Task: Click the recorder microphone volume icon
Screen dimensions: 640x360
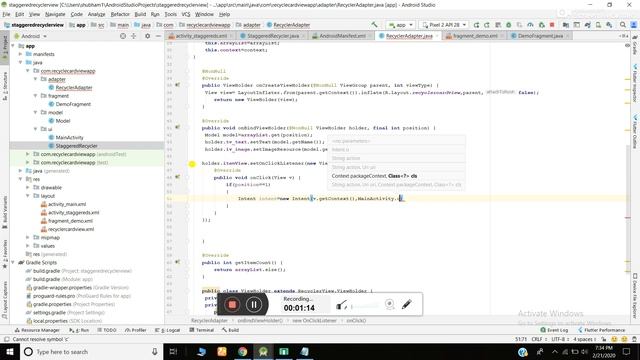Action: pyautogui.click(x=341, y=305)
